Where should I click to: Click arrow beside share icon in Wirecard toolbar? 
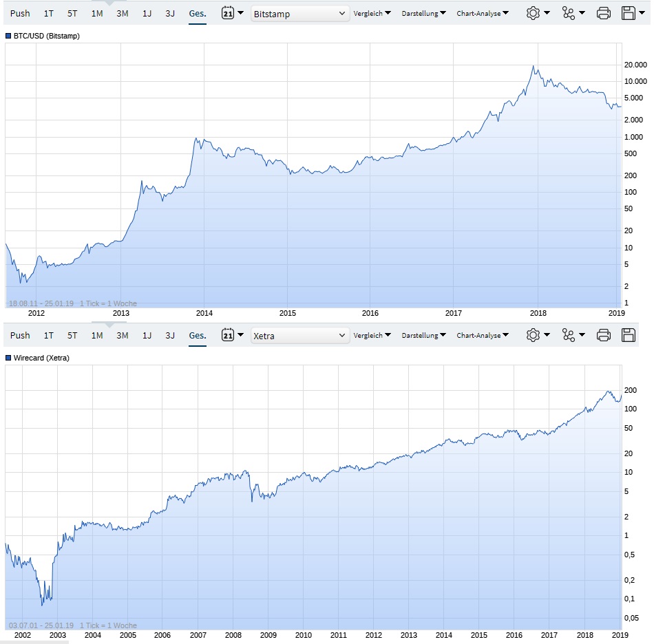coord(582,334)
